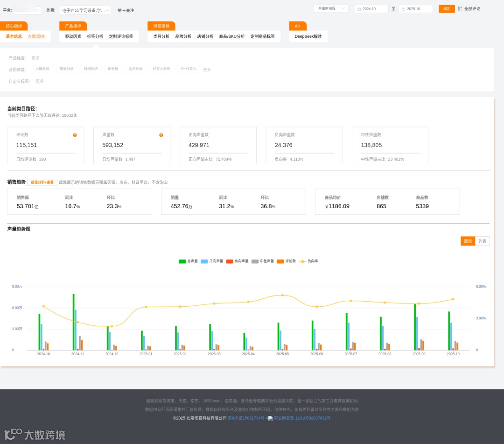Screen dimensions: 504x444
Task: Click 2025-09 green 总声量 bar
Action: pos(415,327)
